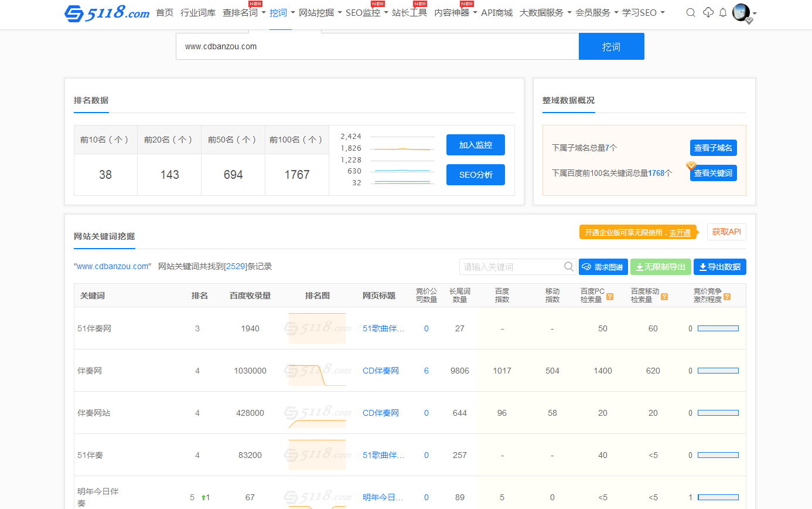Click the 排名 column header
The image size is (812, 509).
pos(200,296)
